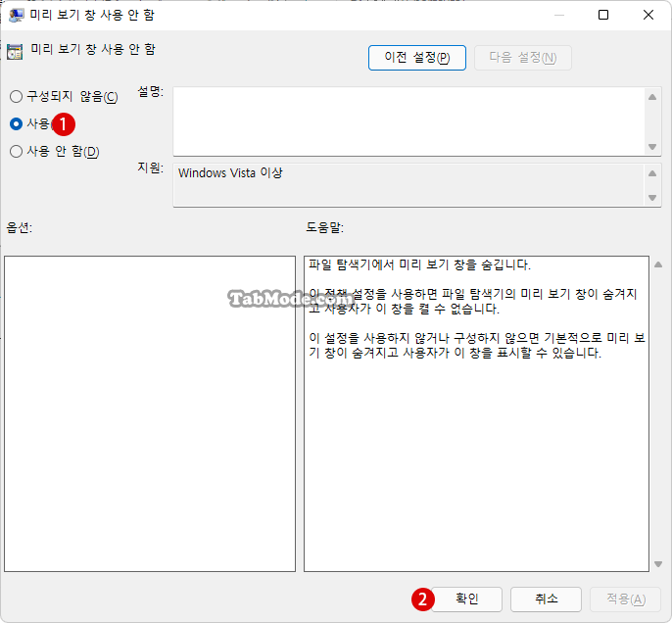Click the 설명 box scroll-up arrow
Viewport: 672px width, 623px height.
click(x=652, y=97)
